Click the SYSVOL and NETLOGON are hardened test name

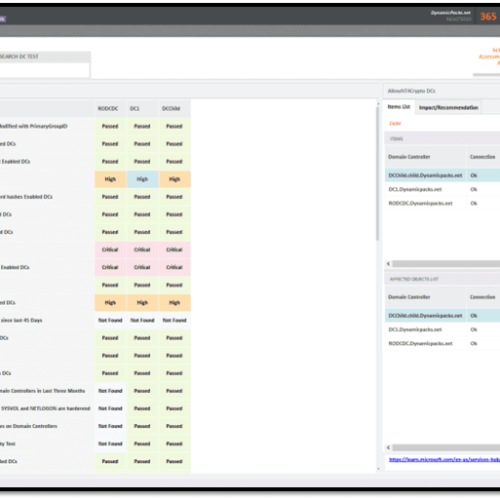click(46, 409)
